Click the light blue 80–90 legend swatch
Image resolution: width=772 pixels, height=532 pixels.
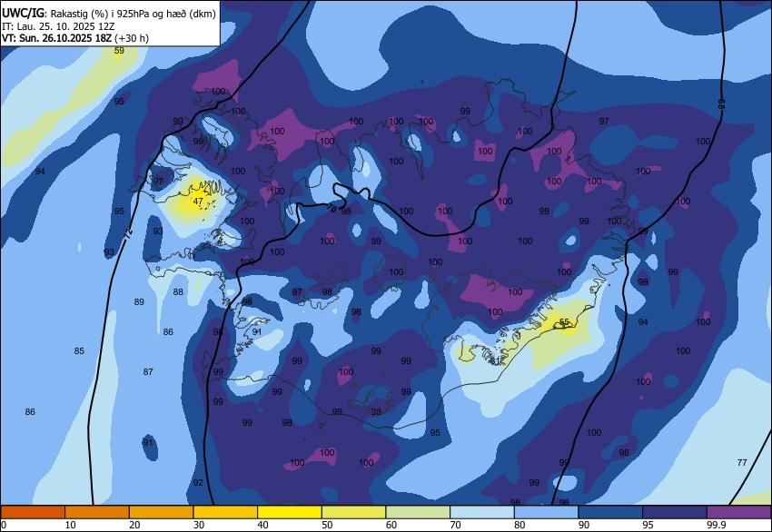pyautogui.click(x=547, y=512)
